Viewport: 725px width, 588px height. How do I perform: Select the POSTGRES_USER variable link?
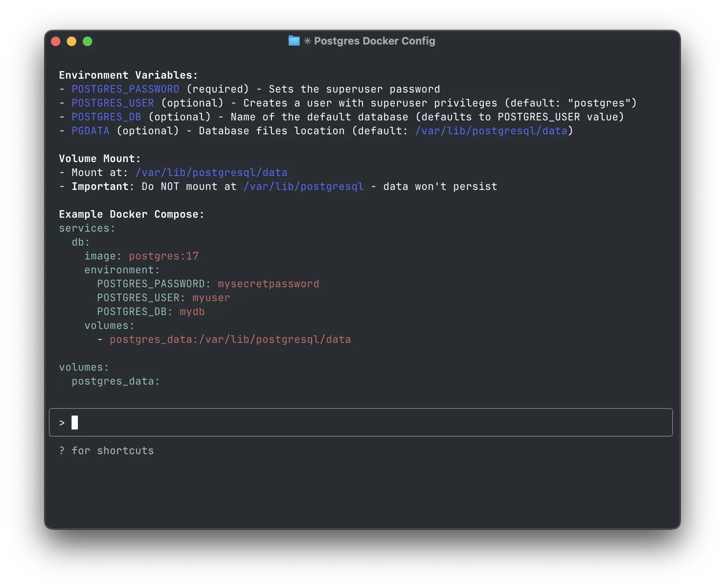click(112, 103)
